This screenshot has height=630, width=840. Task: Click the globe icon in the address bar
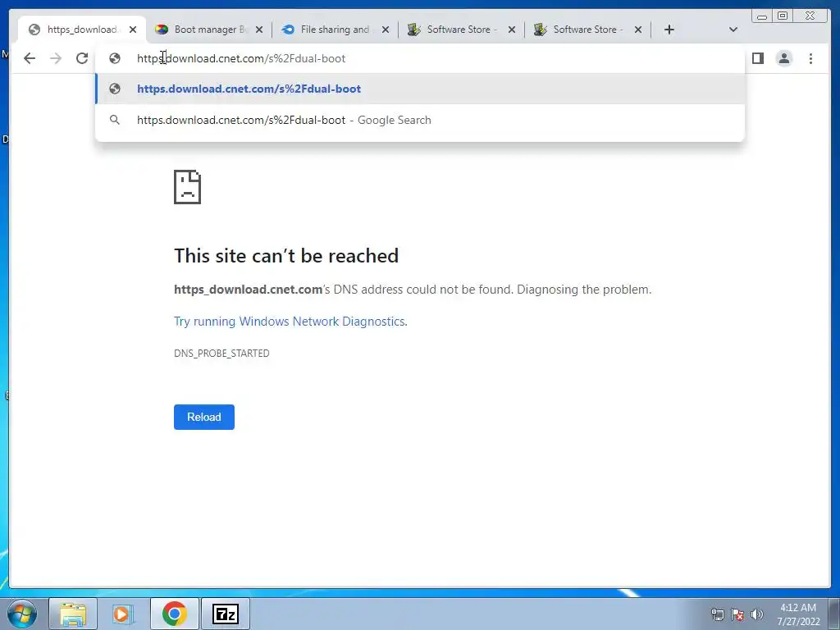click(115, 58)
